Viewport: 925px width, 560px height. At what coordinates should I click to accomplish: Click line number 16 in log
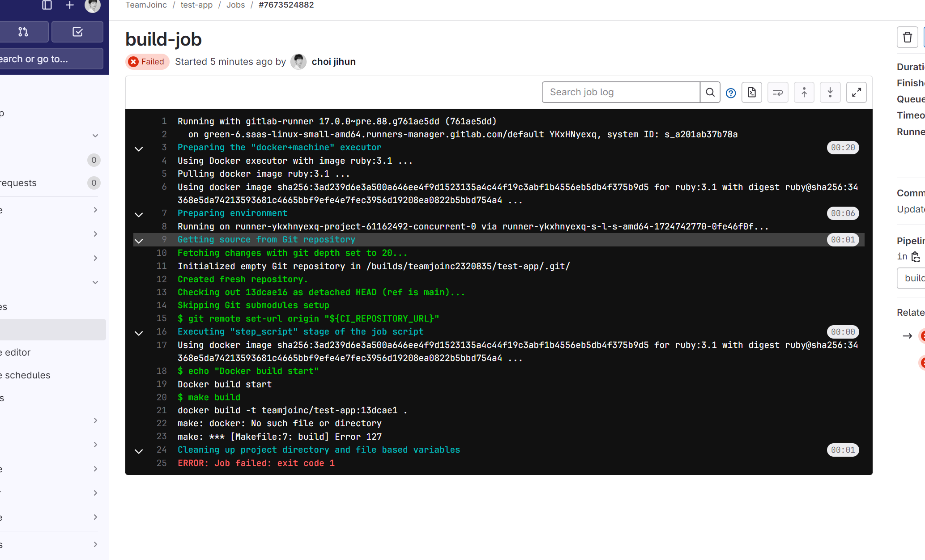(x=162, y=331)
